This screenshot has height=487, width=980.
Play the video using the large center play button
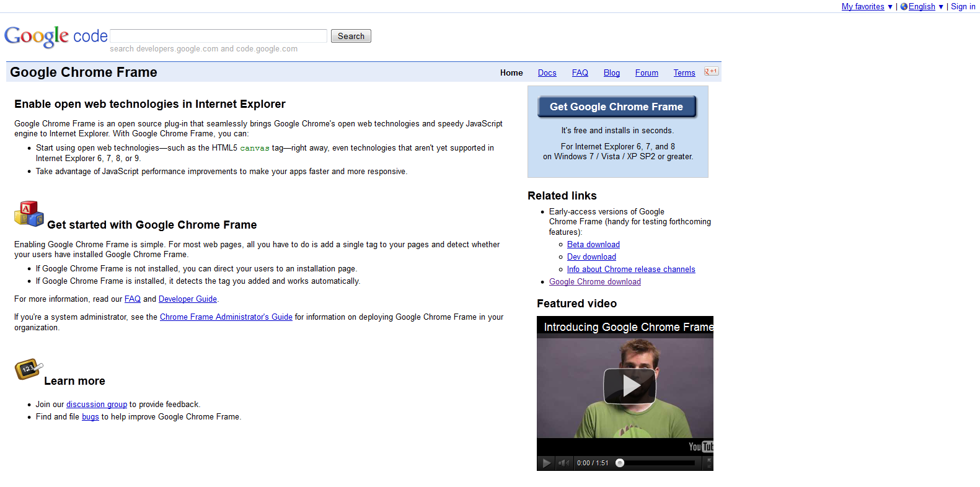tap(629, 386)
